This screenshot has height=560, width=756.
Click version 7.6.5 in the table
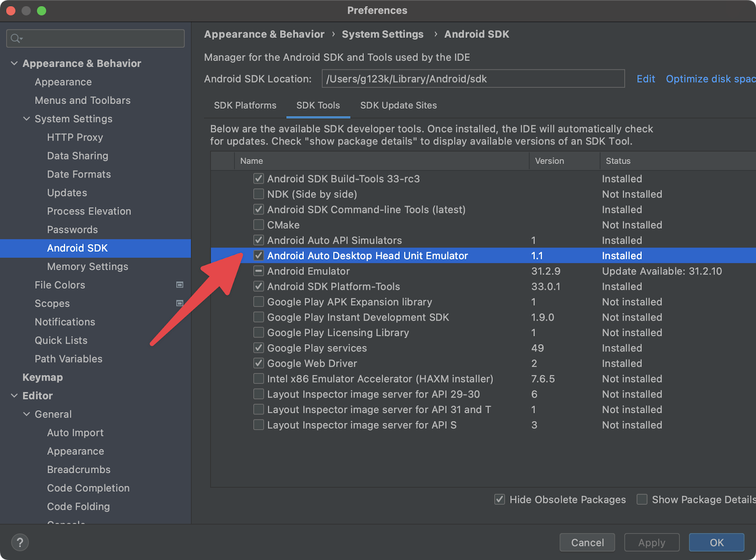coord(543,379)
